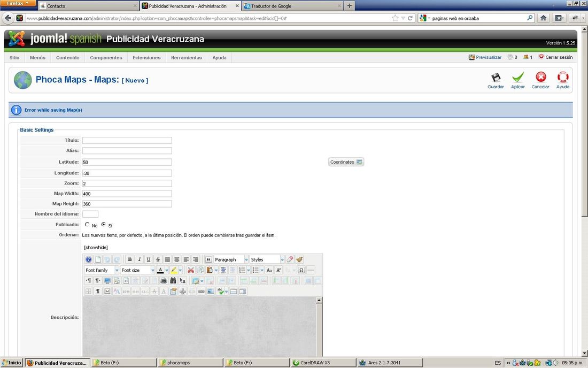Expand the insert table arrow
Screen dimensions: 588x368
coord(202,281)
